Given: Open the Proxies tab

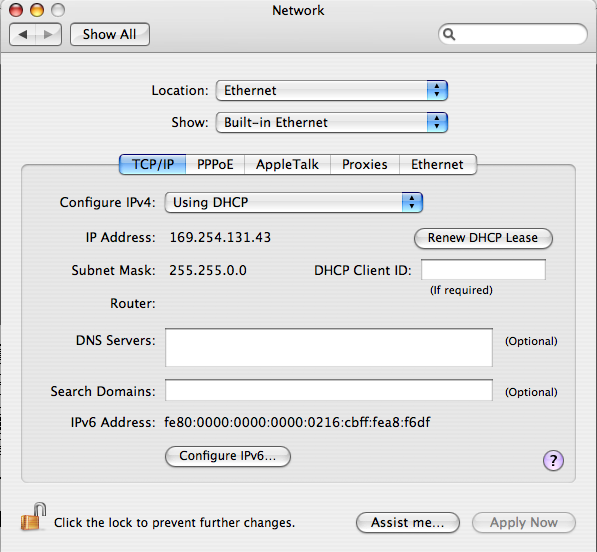Looking at the screenshot, I should click(x=365, y=164).
